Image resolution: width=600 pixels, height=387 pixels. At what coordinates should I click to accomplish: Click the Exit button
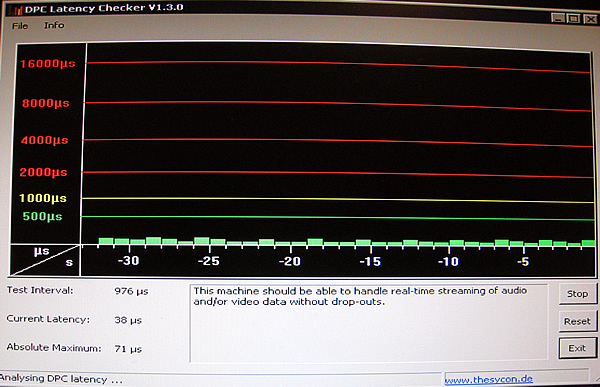point(577,348)
